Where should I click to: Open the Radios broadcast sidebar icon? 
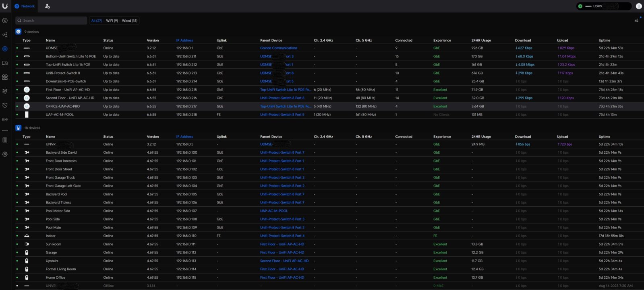(5, 119)
